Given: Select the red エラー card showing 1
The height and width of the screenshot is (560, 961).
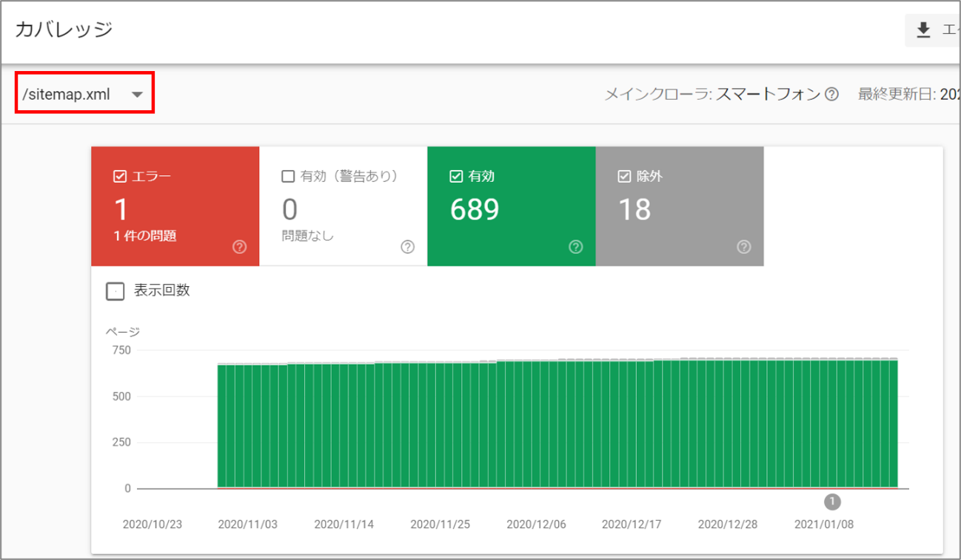Looking at the screenshot, I should click(x=175, y=206).
